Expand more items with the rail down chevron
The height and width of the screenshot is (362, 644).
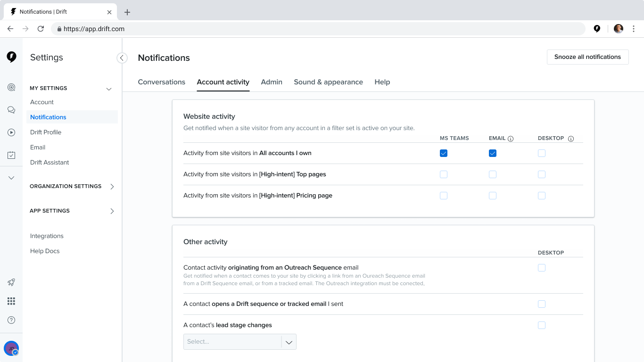point(11,178)
